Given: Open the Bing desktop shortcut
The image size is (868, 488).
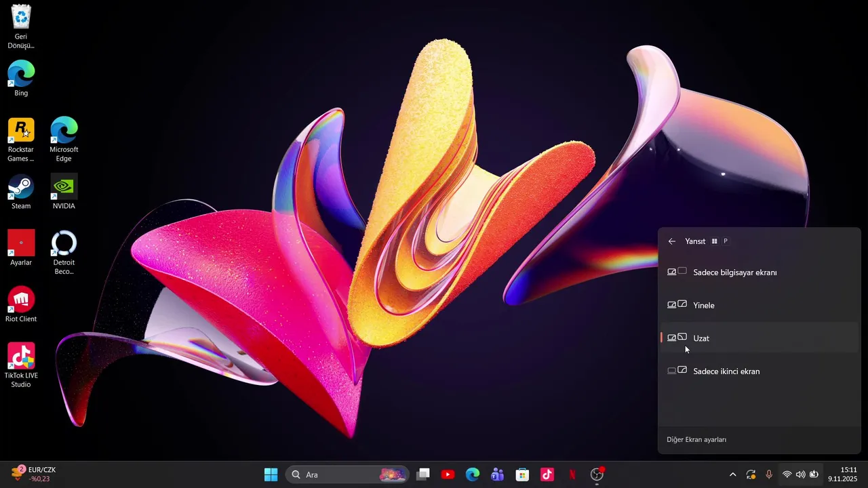Looking at the screenshot, I should pos(21,79).
